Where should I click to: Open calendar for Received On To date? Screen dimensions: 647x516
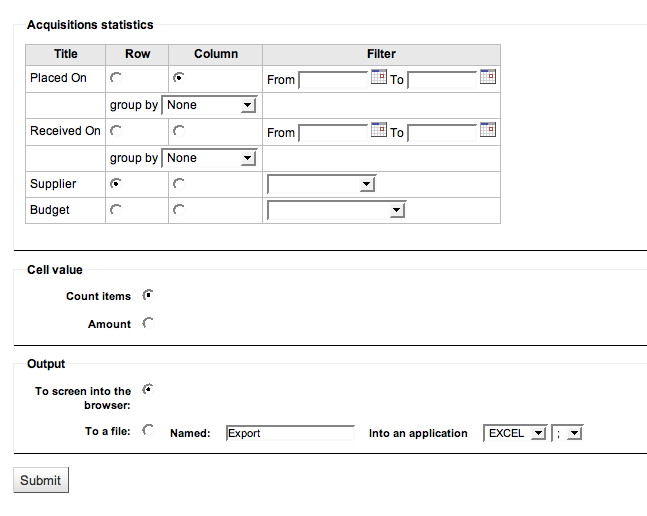[x=487, y=130]
